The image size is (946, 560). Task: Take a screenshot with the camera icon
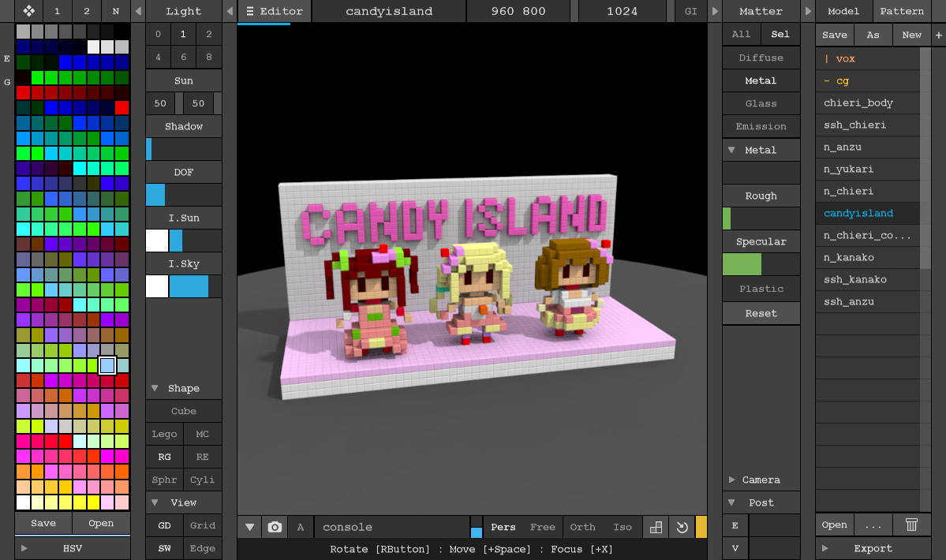(x=275, y=527)
